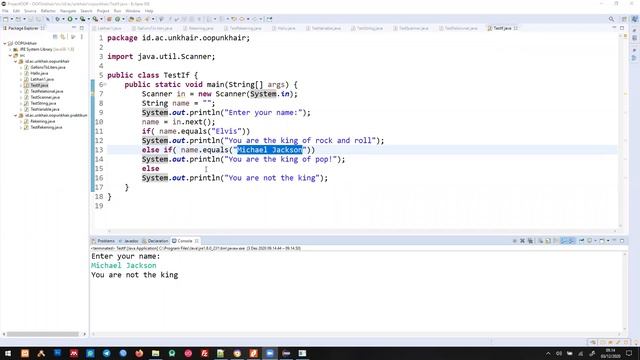Screen dimensions: 640x360
Task: Click the New file toolbar icon
Action: point(6,19)
